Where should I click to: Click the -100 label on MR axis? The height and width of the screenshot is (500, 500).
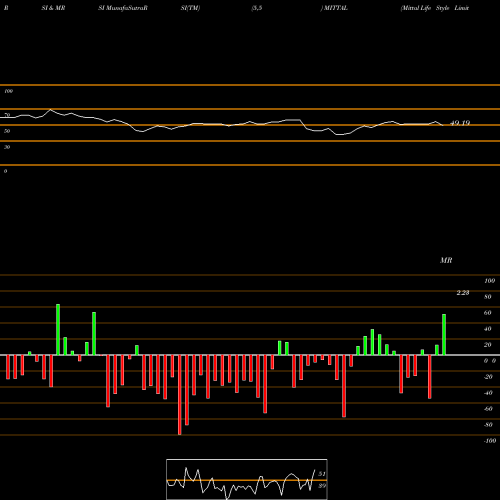490,441
